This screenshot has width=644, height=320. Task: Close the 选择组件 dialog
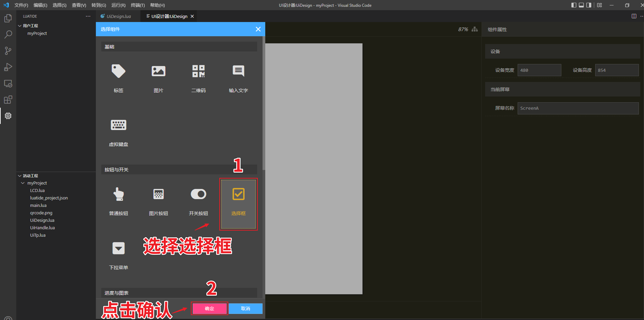coord(258,29)
